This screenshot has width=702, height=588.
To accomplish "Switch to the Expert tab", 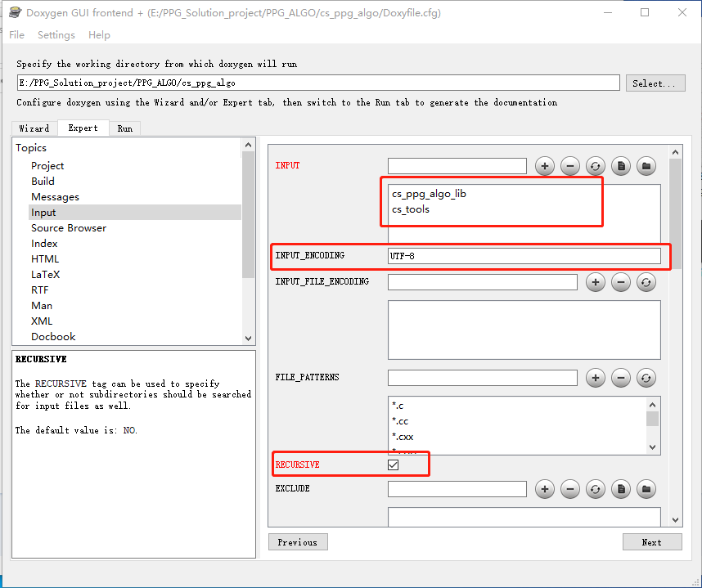I will 83,128.
